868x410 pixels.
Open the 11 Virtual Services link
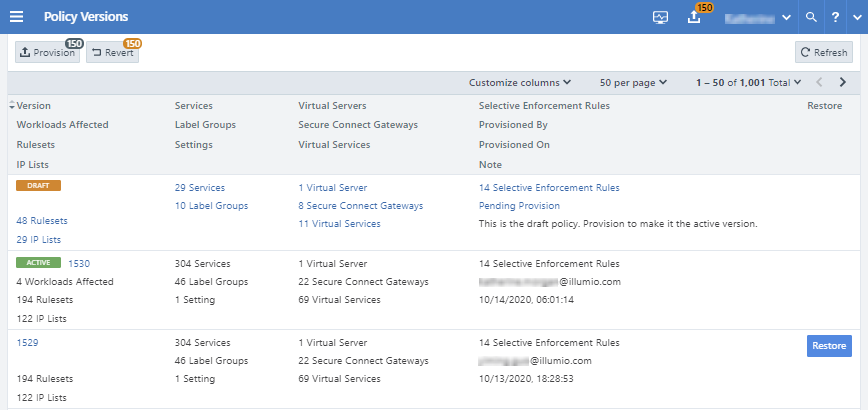point(339,224)
